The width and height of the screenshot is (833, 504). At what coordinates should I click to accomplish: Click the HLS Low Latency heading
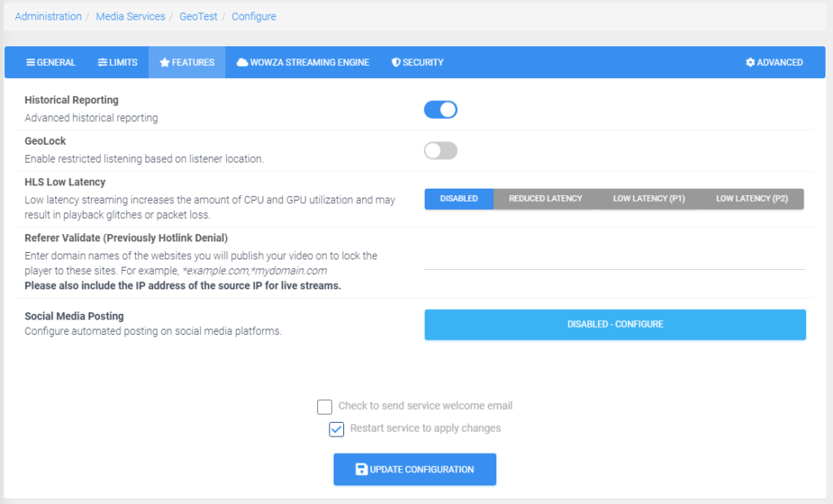pos(65,182)
